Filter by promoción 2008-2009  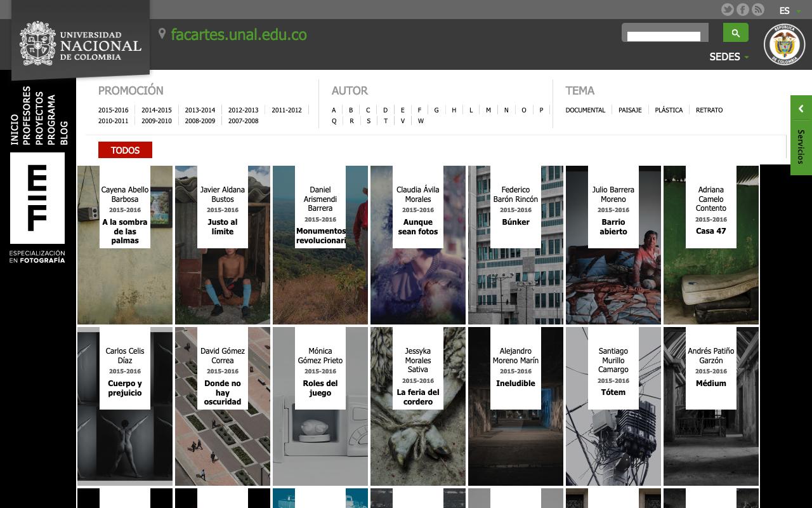(200, 121)
